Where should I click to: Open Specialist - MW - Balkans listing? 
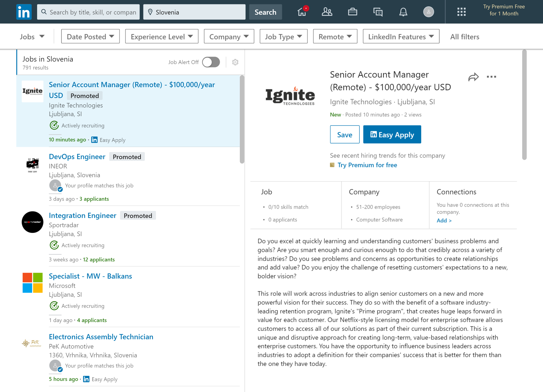[90, 276]
